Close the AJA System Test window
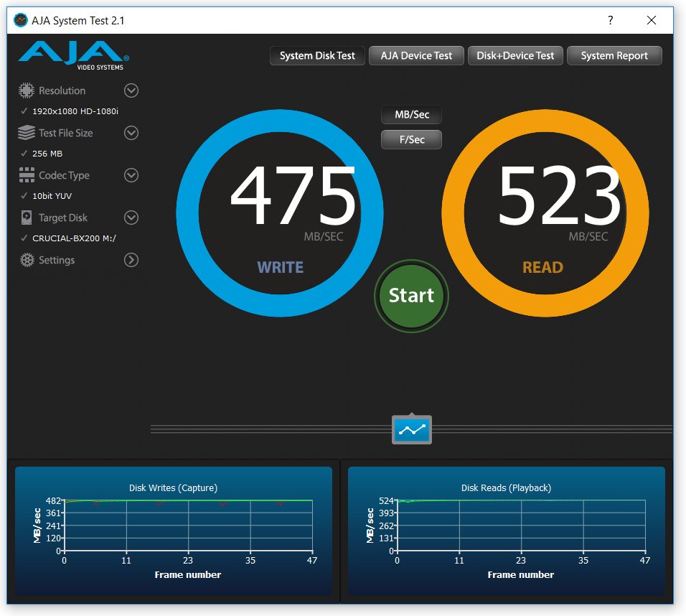Viewport: 686px width, 616px height. point(652,20)
